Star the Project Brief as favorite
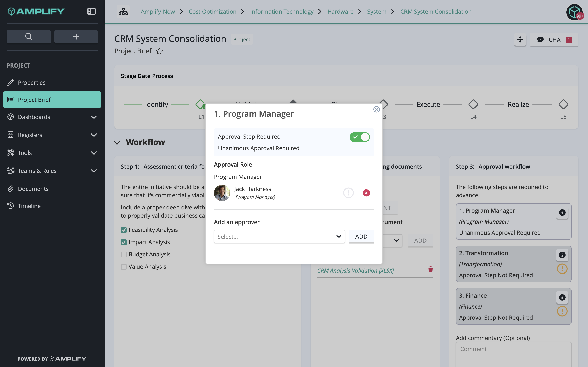The height and width of the screenshot is (367, 588). click(x=159, y=51)
